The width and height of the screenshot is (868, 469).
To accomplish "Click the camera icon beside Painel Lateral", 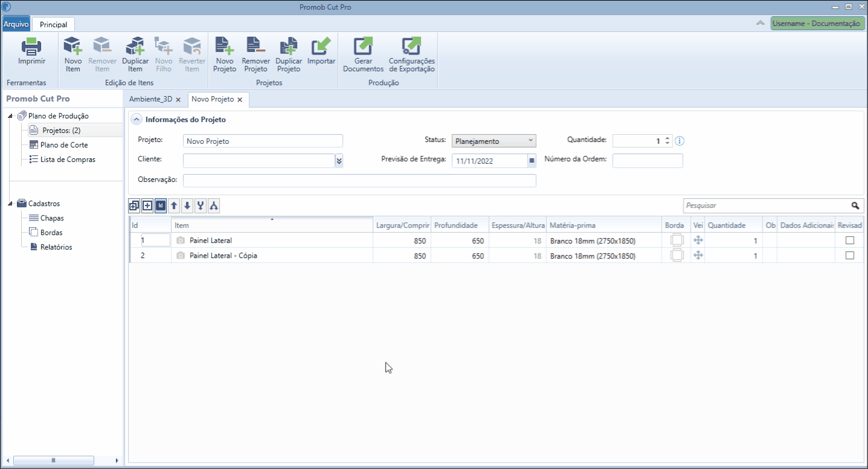I will 181,241.
